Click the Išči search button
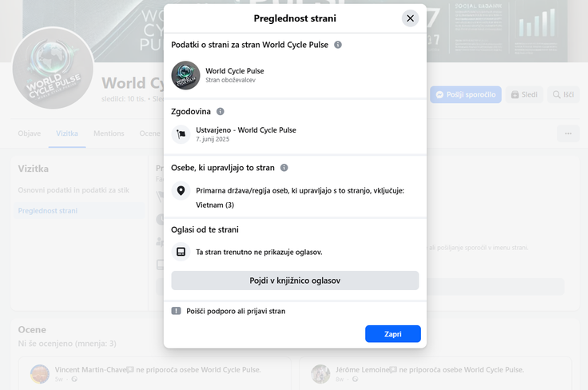This screenshot has height=390, width=588. 562,94
